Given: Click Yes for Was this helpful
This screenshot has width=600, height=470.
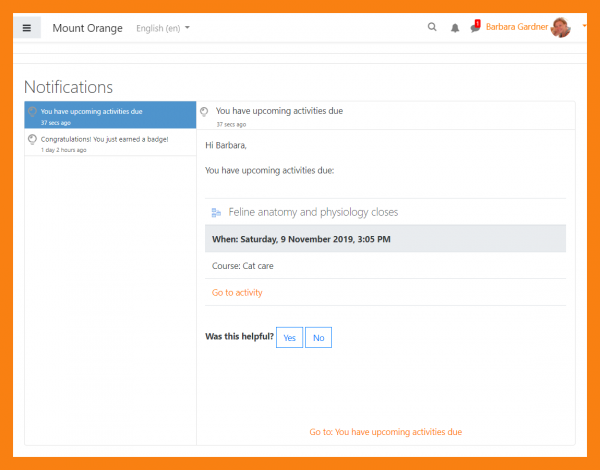Looking at the screenshot, I should [289, 338].
